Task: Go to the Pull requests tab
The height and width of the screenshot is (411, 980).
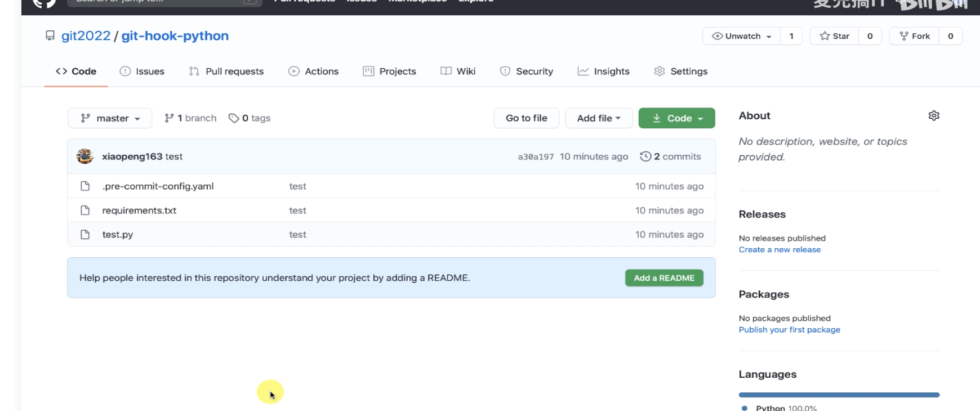Action: pyautogui.click(x=226, y=72)
